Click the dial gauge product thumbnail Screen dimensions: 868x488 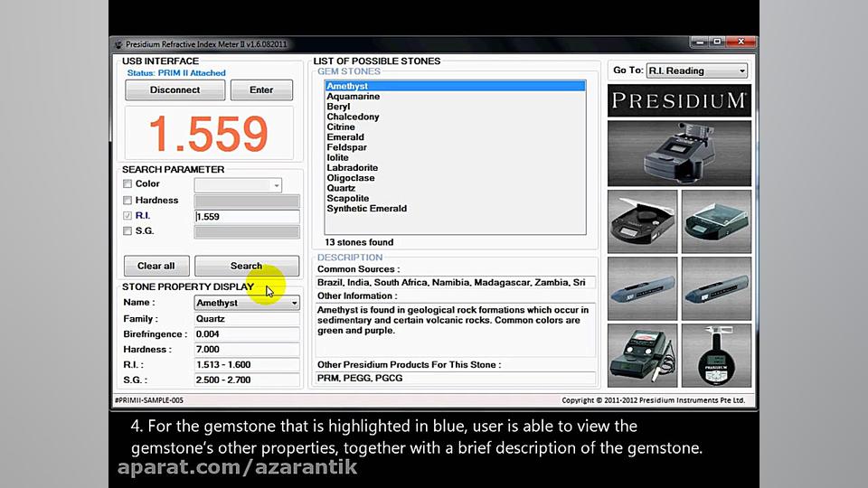[716, 355]
